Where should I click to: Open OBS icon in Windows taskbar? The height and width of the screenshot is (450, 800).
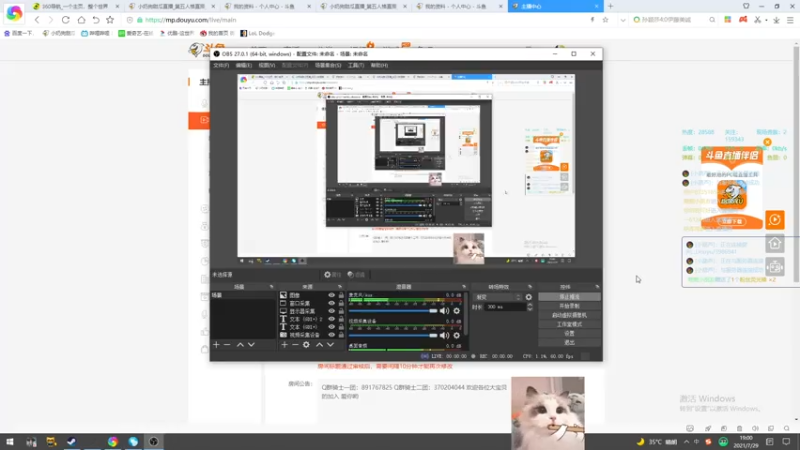tap(154, 442)
